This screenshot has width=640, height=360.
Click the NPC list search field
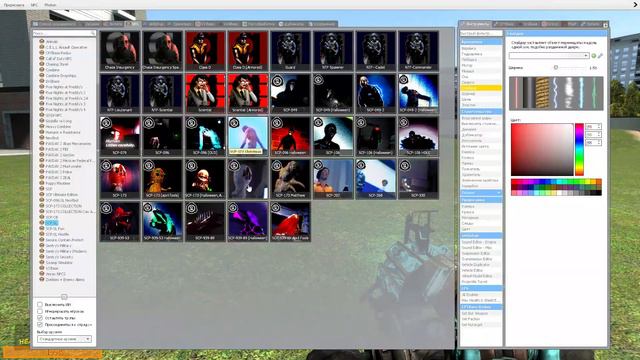[x=64, y=33]
